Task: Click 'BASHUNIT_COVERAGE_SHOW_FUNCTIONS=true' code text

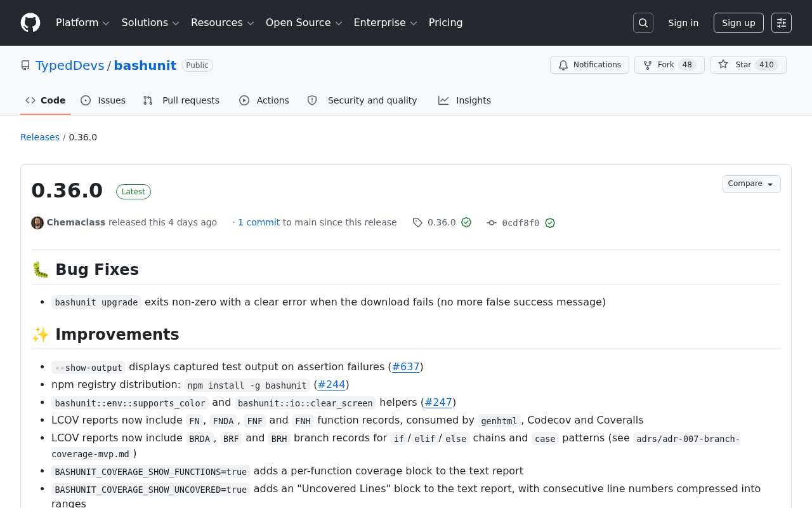Action: [151, 471]
